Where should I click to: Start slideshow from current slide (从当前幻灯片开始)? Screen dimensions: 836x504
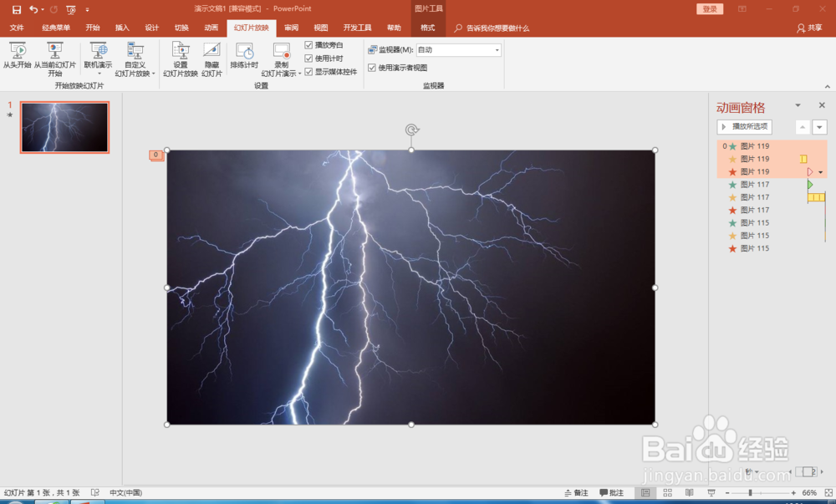[55, 59]
